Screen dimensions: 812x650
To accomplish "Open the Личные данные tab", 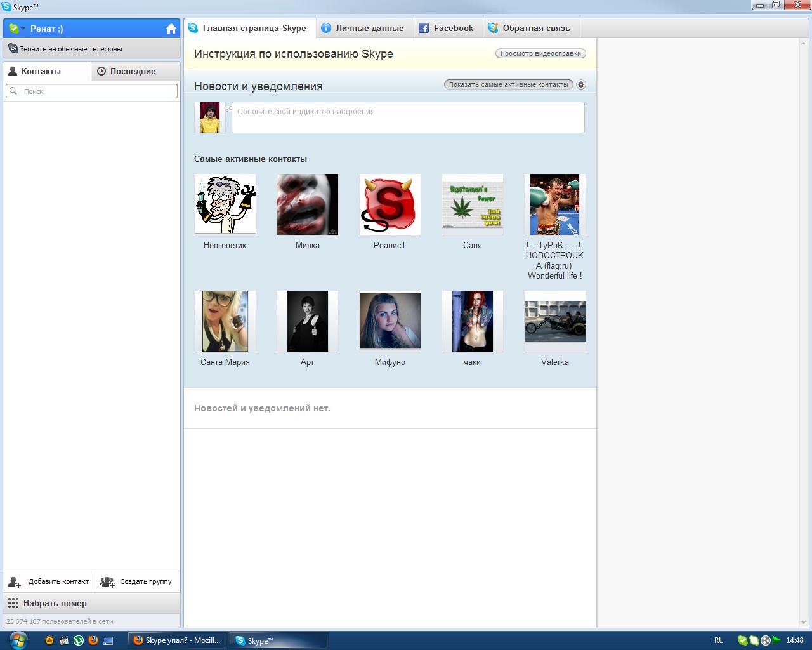I will (x=364, y=29).
